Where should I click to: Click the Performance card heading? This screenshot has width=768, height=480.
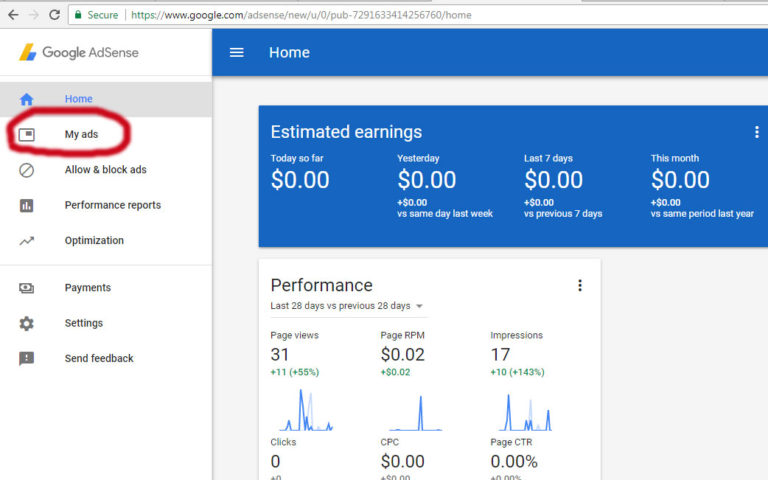click(321, 285)
